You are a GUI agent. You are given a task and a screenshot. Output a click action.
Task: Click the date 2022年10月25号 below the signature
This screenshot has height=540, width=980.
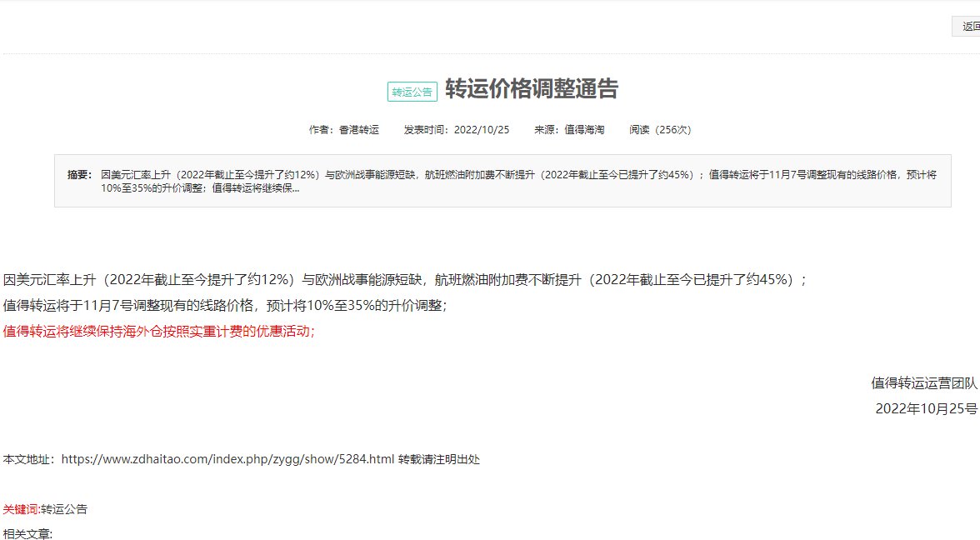click(x=927, y=408)
